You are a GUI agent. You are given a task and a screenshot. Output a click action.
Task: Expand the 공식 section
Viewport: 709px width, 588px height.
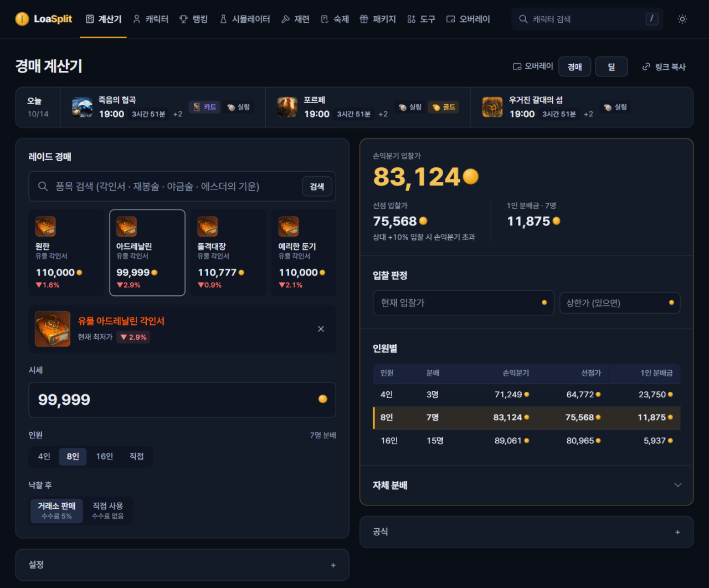[x=527, y=532]
